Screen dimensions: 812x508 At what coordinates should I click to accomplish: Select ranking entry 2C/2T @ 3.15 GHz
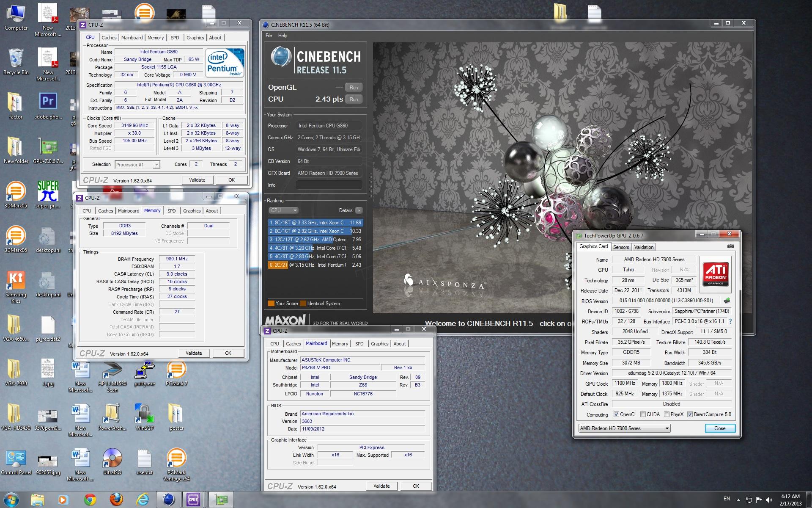coord(315,265)
